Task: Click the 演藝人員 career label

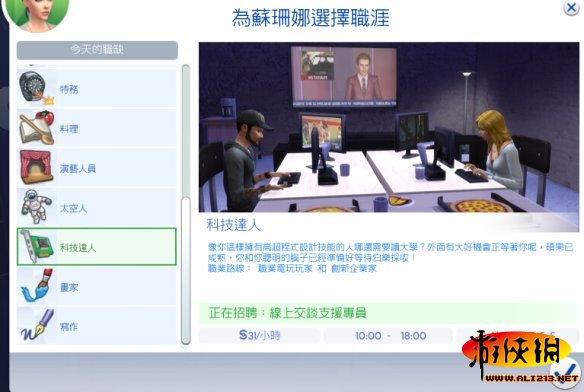Action: pos(78,168)
